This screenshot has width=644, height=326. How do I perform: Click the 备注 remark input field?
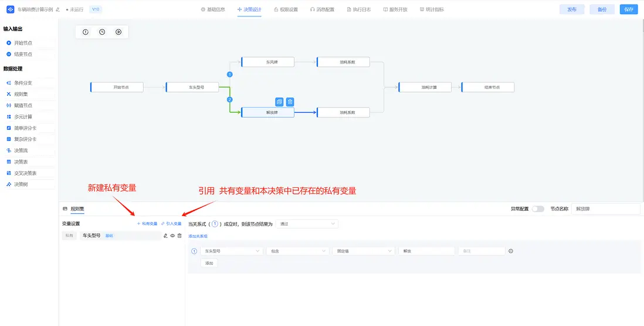tap(482, 251)
